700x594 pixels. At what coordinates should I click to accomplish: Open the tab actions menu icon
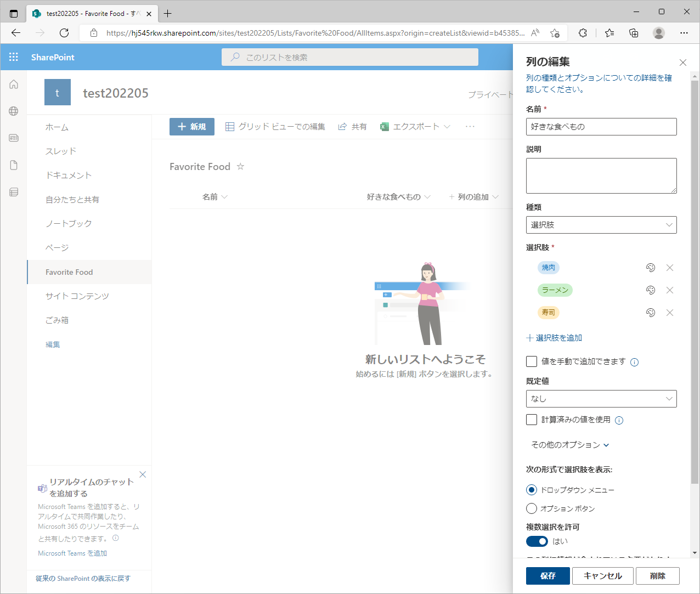pos(14,13)
